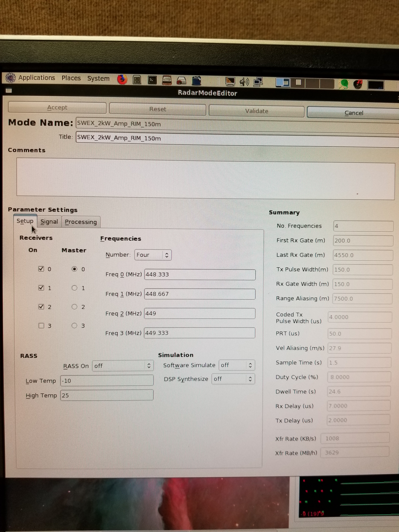Viewport: 399px width, 532px height.
Task: Click the disk drive launcher icon
Action: point(181,81)
